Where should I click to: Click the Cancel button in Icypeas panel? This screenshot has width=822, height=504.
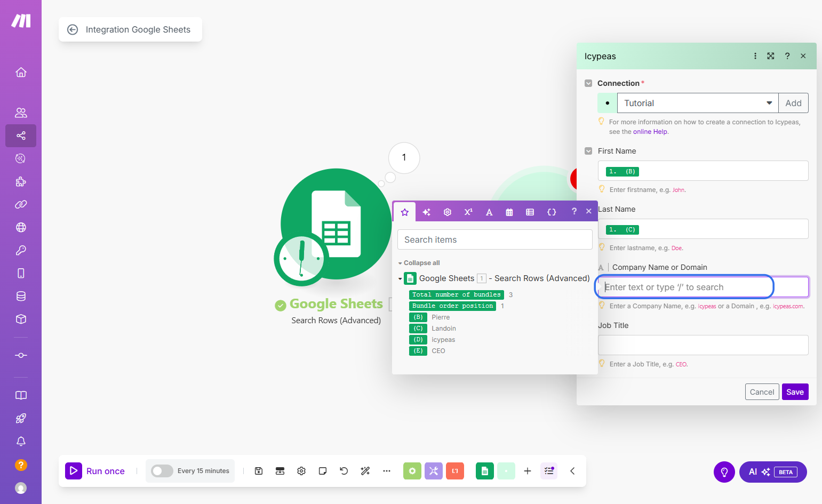762,392
